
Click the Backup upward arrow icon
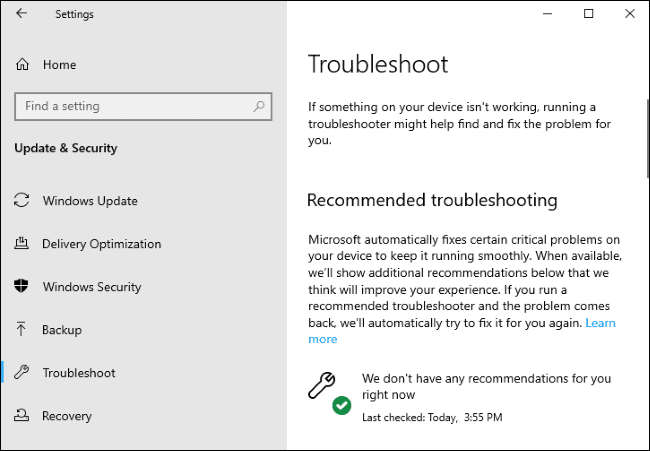pos(22,330)
